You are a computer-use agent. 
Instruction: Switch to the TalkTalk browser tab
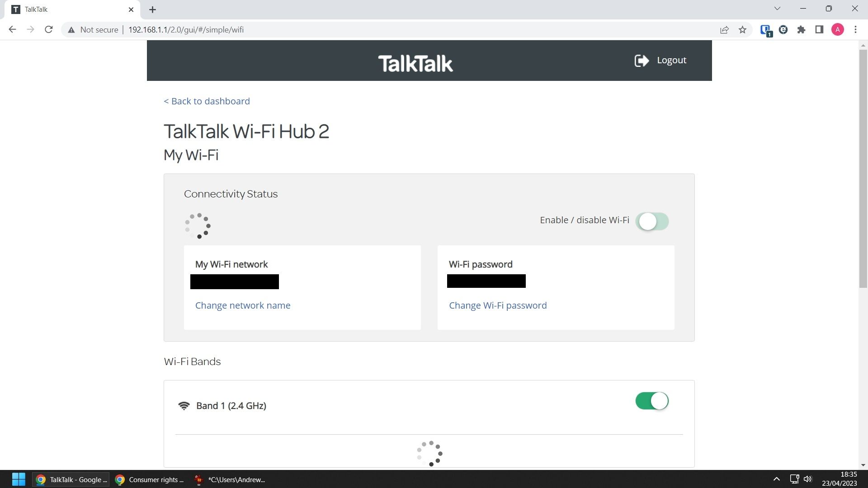click(72, 9)
